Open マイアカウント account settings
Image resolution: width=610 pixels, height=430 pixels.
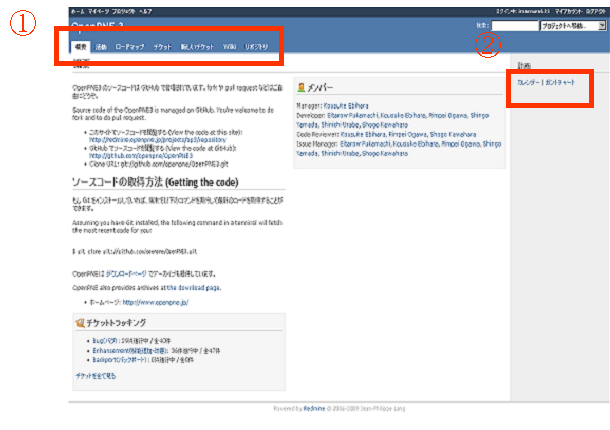click(x=569, y=11)
